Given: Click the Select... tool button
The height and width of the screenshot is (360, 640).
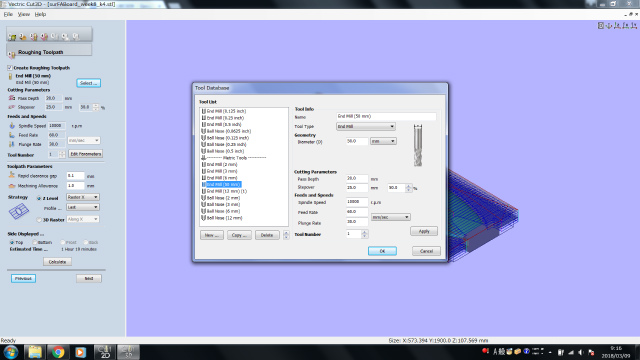Looking at the screenshot, I should click(x=89, y=83).
